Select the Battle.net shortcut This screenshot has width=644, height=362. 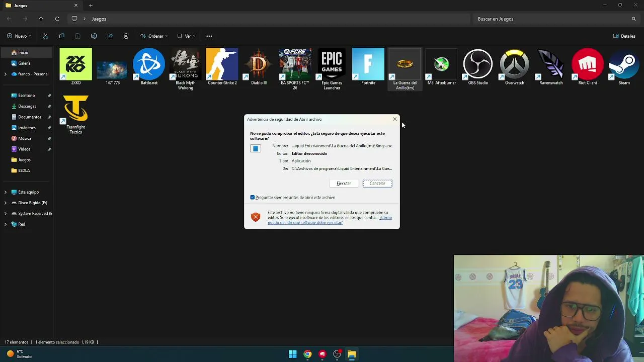[149, 66]
